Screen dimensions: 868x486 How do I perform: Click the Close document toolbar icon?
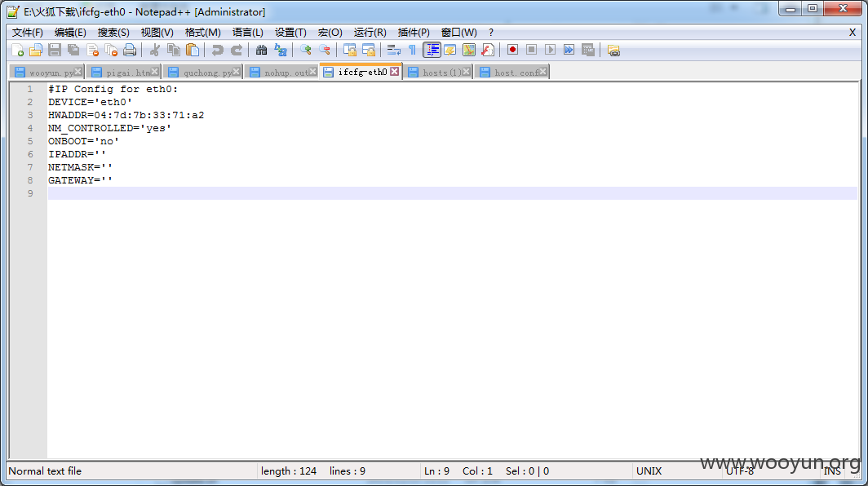(92, 51)
